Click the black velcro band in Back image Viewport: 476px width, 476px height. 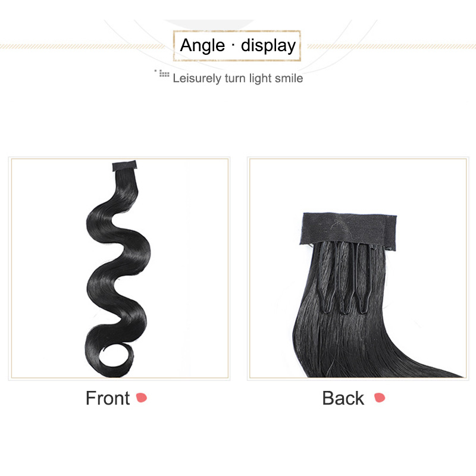pos(348,231)
